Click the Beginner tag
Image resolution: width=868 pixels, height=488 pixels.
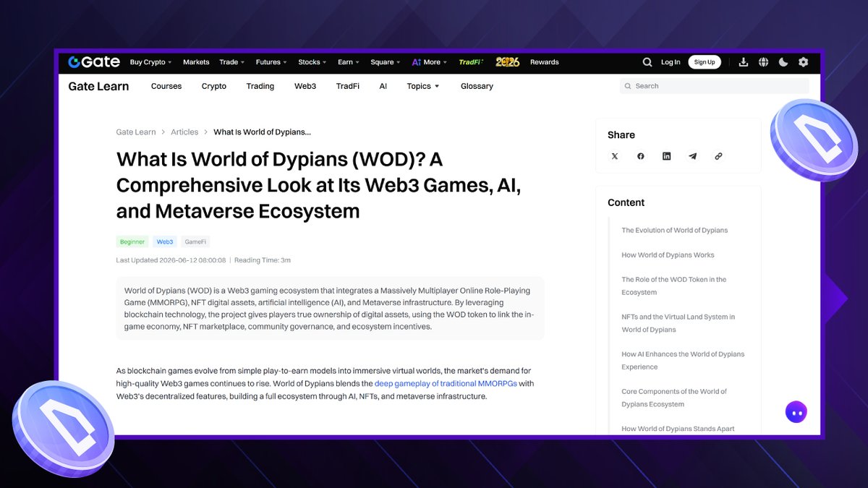pyautogui.click(x=132, y=242)
